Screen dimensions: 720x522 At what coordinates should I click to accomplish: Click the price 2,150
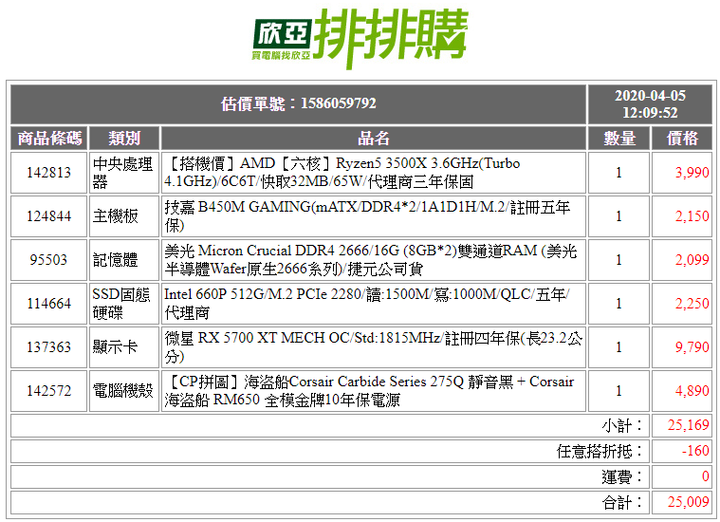click(692, 216)
